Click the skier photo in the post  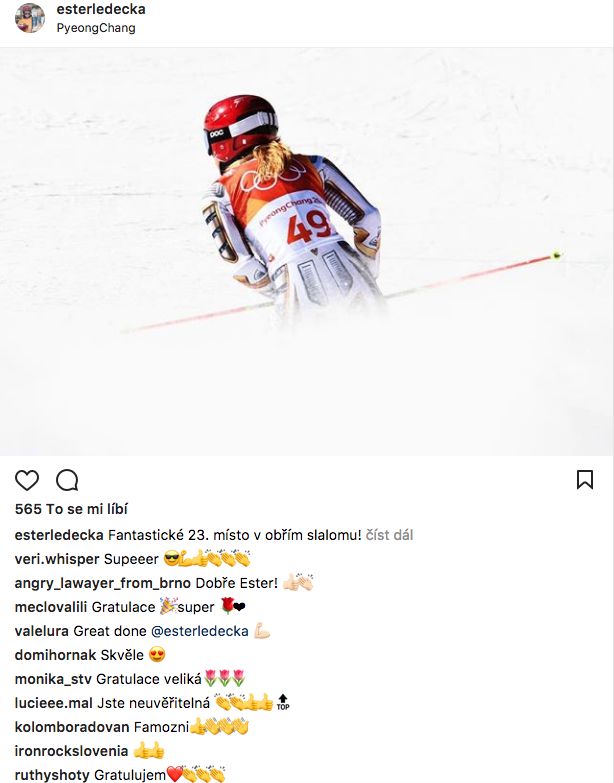(x=307, y=252)
